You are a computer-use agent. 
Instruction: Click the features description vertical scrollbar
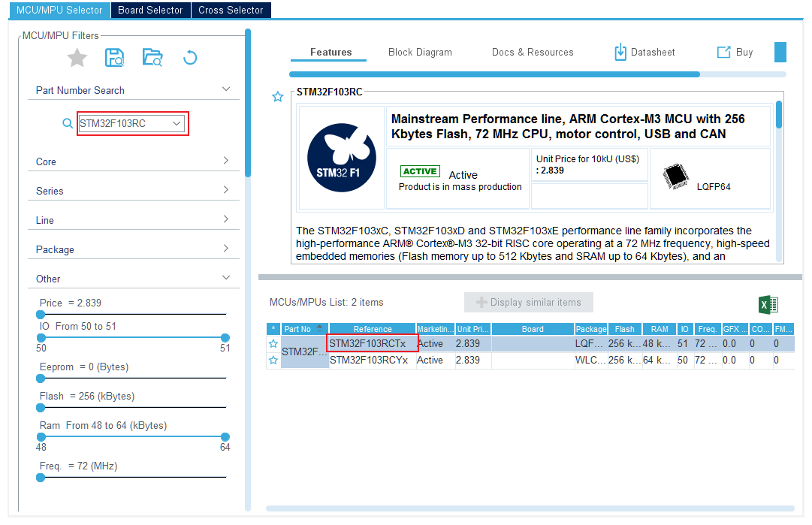click(779, 115)
